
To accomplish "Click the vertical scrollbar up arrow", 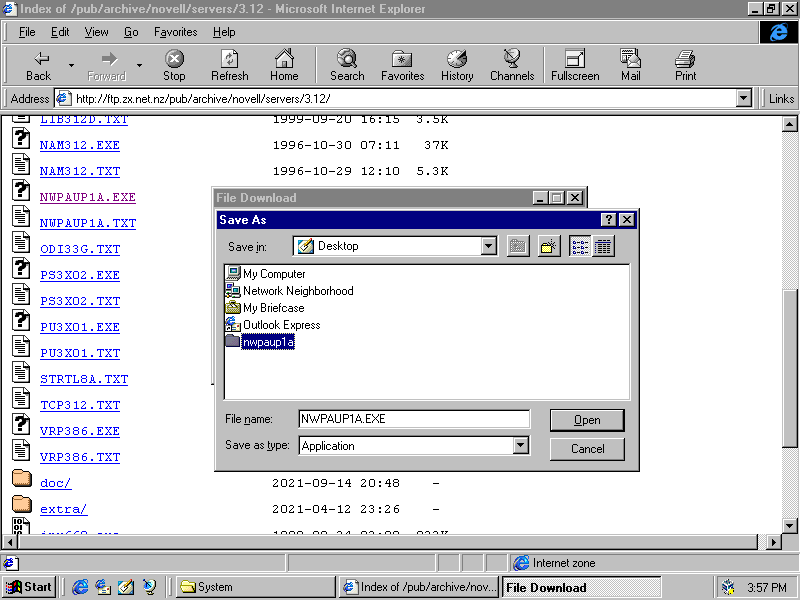I will (x=789, y=124).
